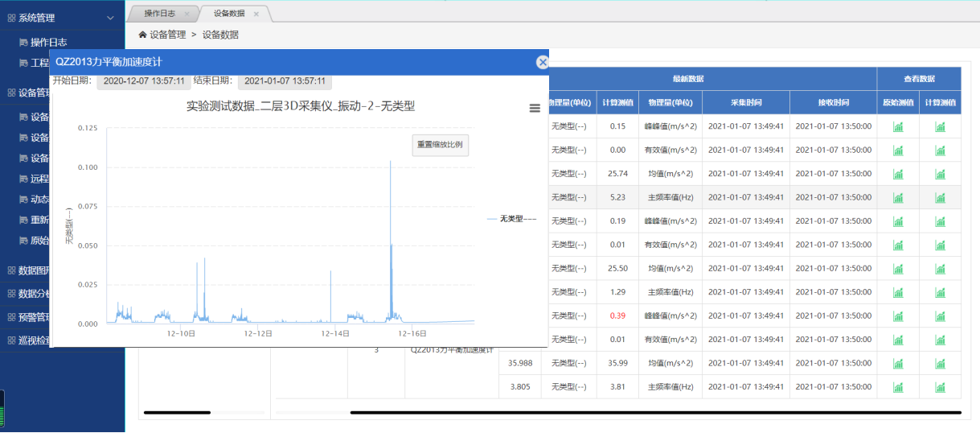Close the 设备数据 tab with its x
Viewport: 980px width, 433px height.
tap(256, 14)
